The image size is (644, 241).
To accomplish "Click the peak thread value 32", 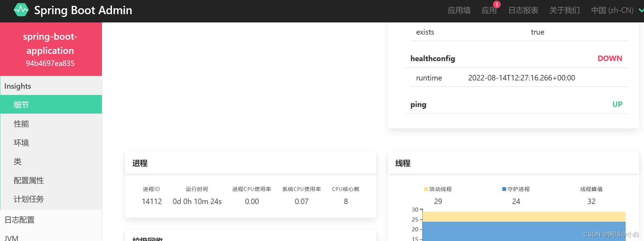I will (591, 201).
